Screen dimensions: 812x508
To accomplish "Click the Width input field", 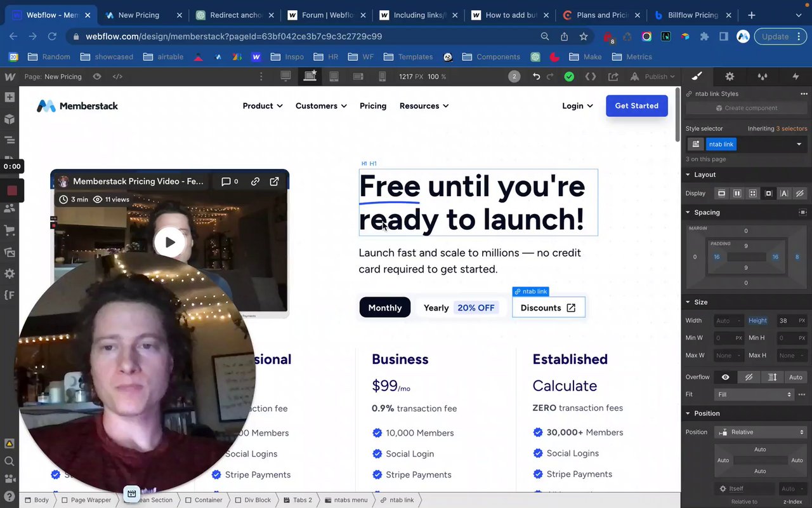I will (x=728, y=321).
